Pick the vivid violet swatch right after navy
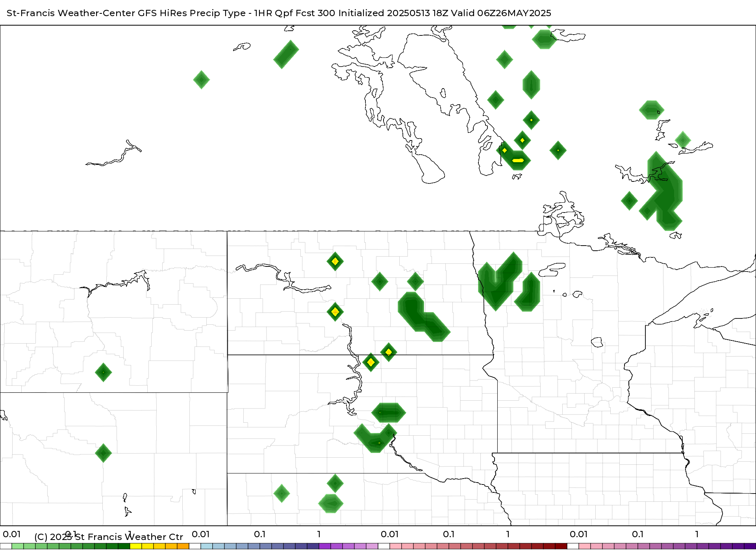756x551 pixels. click(325, 546)
